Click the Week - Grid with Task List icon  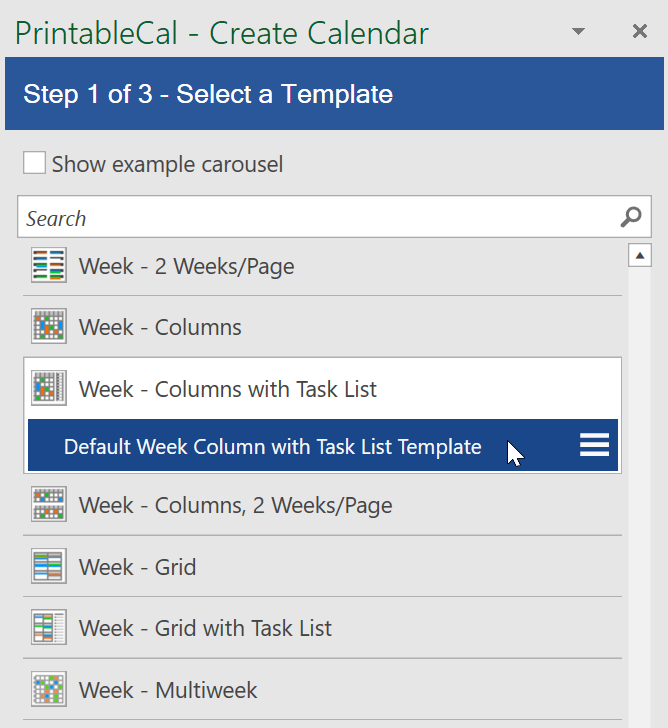point(49,627)
